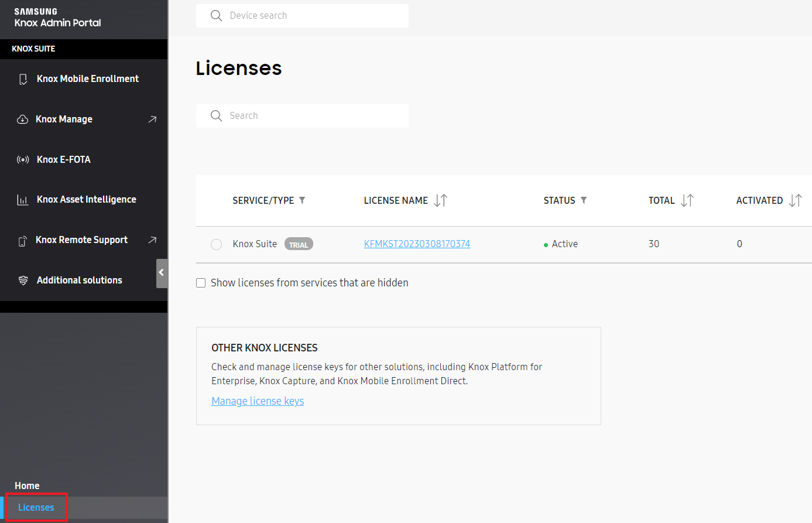Click external link arrow beside Knox Remote Support
Screen dimensions: 812x523
click(x=152, y=240)
